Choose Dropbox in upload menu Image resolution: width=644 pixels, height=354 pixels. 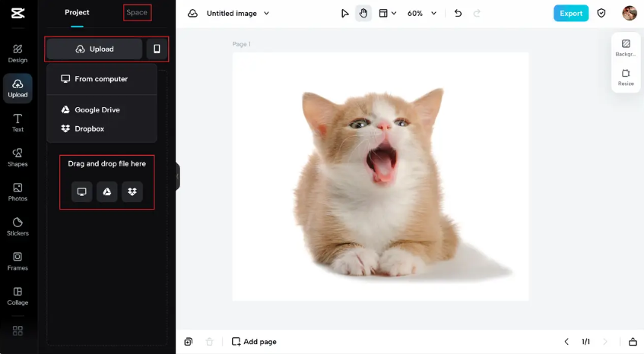[101, 128]
